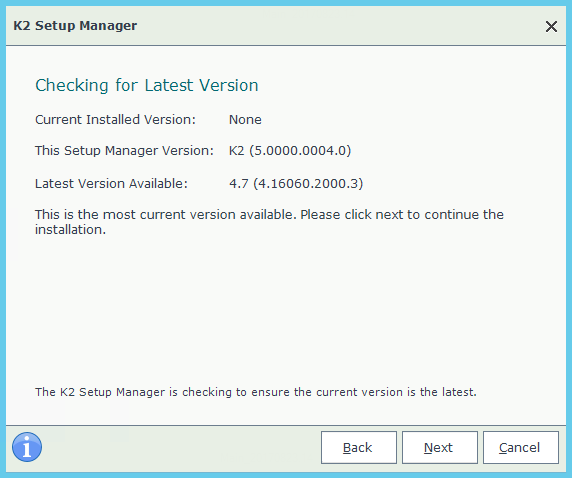Click the 'Current Installed Version:' label
Image resolution: width=572 pixels, height=478 pixels.
click(115, 120)
